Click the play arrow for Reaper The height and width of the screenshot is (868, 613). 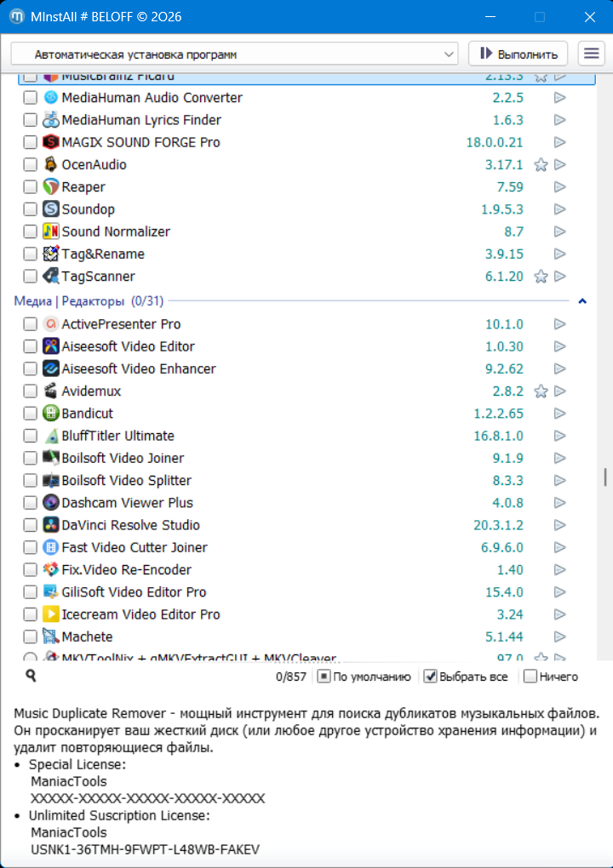coord(560,187)
